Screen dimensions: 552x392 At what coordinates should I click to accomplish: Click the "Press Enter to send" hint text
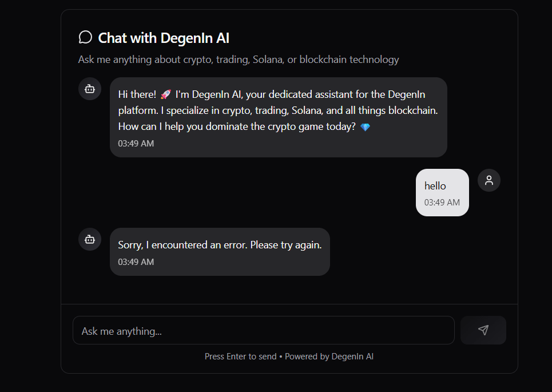click(x=240, y=357)
